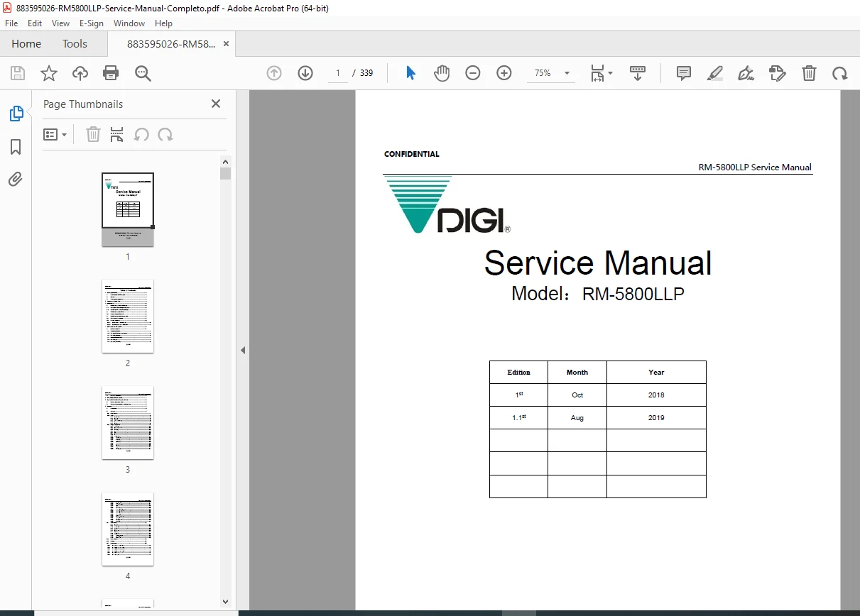Add a comment sticky note
Image resolution: width=860 pixels, height=616 pixels.
point(684,73)
